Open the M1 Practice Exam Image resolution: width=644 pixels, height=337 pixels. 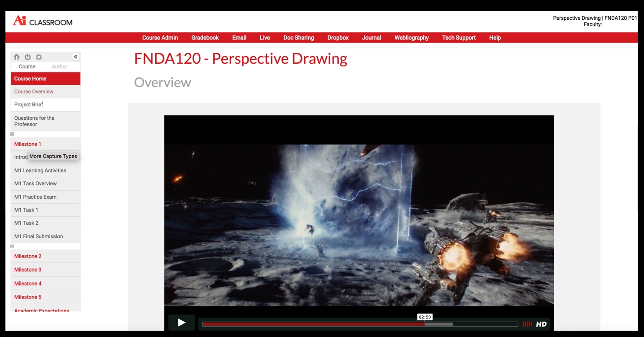pyautogui.click(x=45, y=197)
